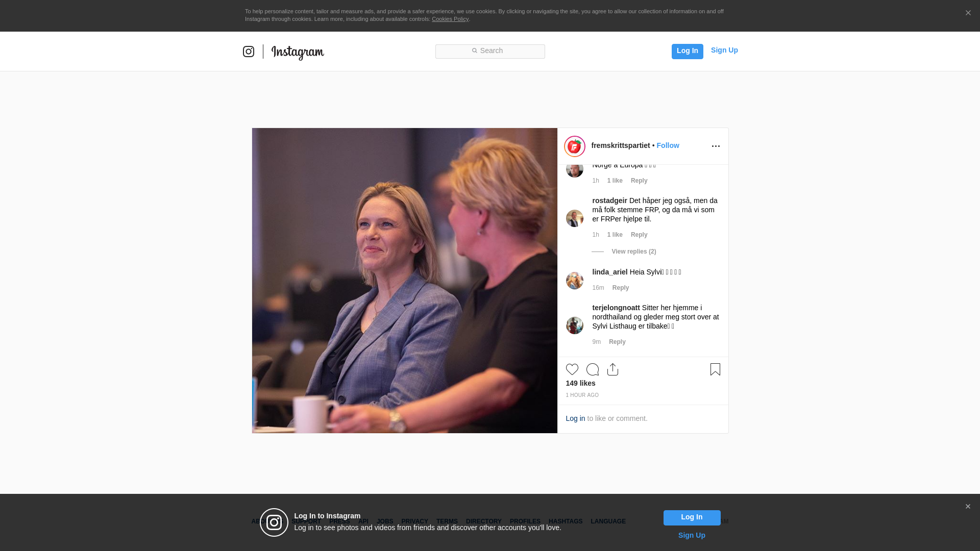980x551 pixels.
Task: Reply to terjelongnoatt's comment
Action: click(x=617, y=342)
